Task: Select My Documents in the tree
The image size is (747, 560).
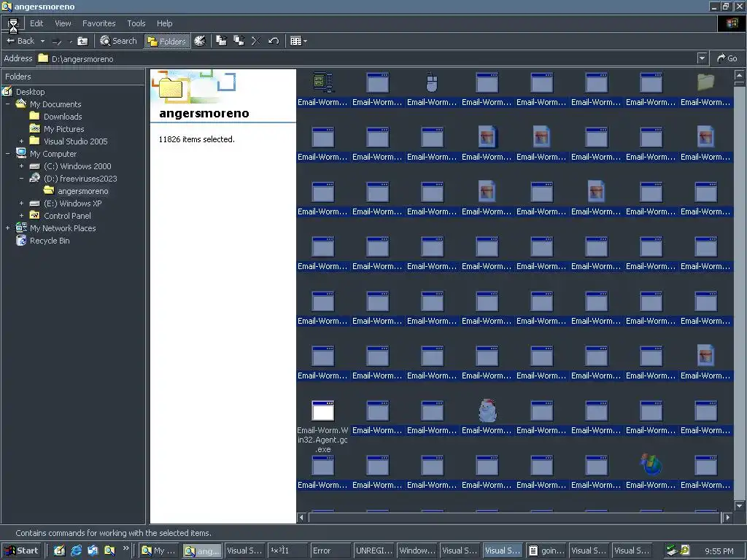Action: [x=55, y=104]
